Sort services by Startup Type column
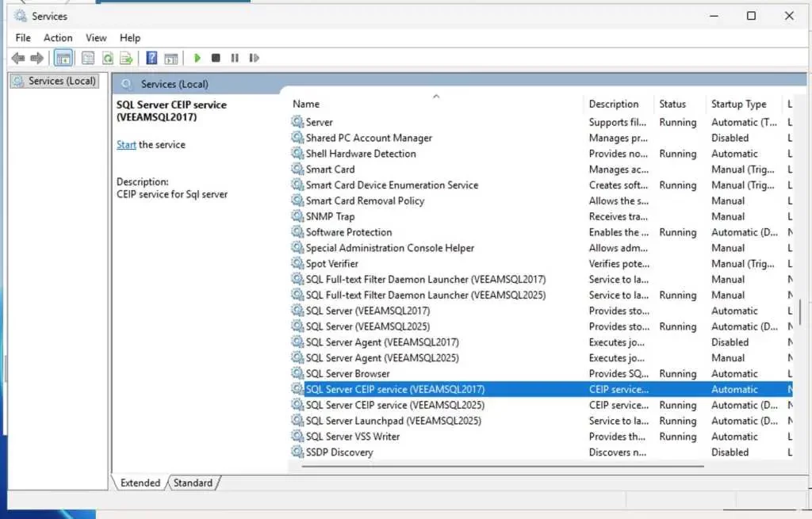The height and width of the screenshot is (519, 812). pyautogui.click(x=738, y=104)
